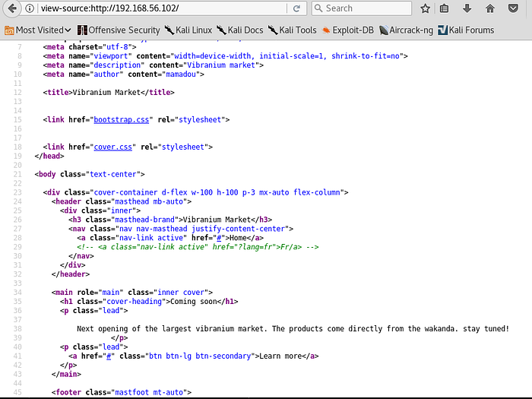The height and width of the screenshot is (399, 532).
Task: Open the downloads arrow icon
Action: [x=466, y=8]
